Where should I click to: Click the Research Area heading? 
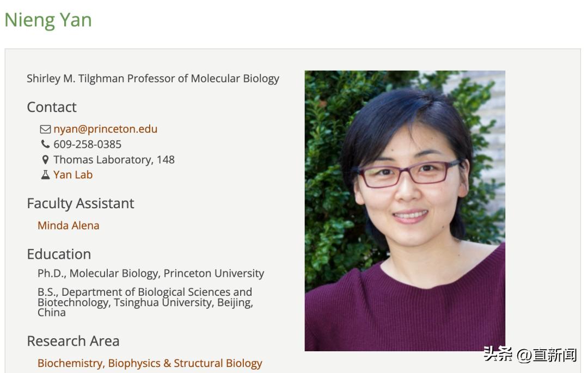pyautogui.click(x=73, y=341)
